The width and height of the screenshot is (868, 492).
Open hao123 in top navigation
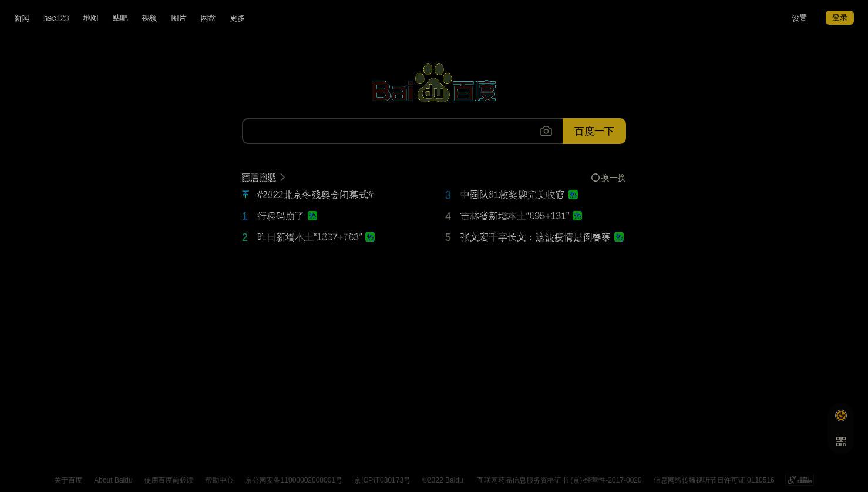56,18
